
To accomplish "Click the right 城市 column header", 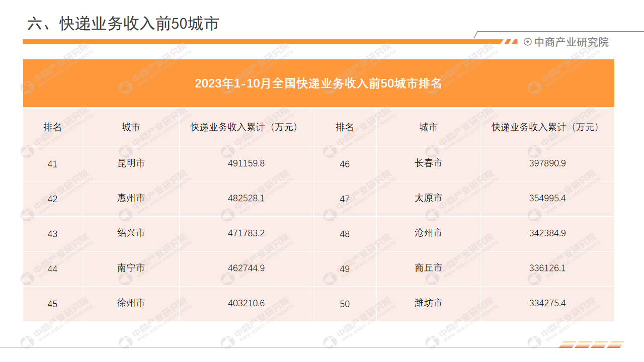I will click(428, 127).
